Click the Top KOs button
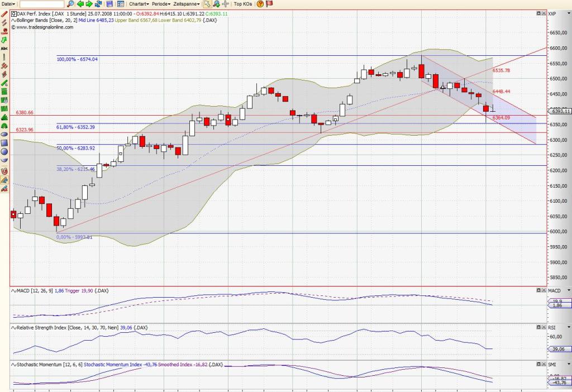Screen dimensions: 572x392 click(243, 4)
